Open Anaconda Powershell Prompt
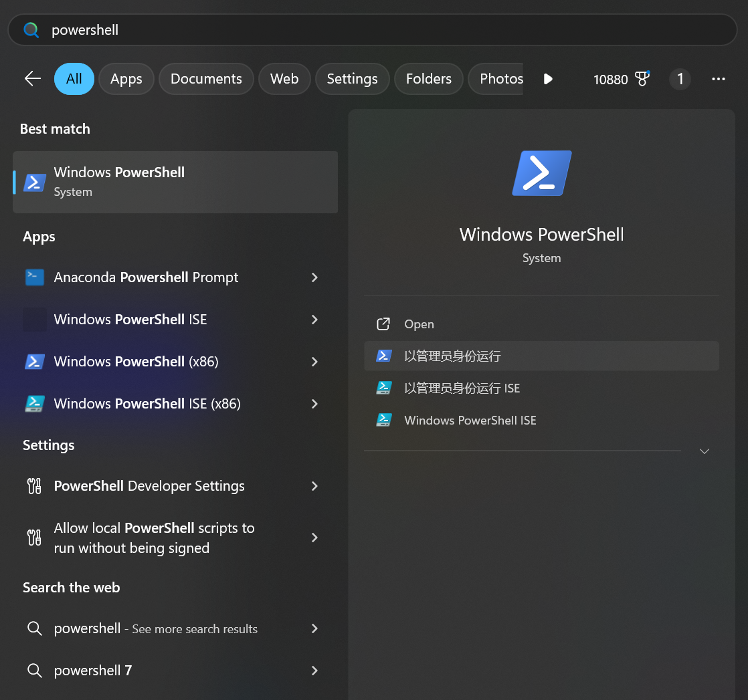This screenshot has height=700, width=748. click(145, 277)
